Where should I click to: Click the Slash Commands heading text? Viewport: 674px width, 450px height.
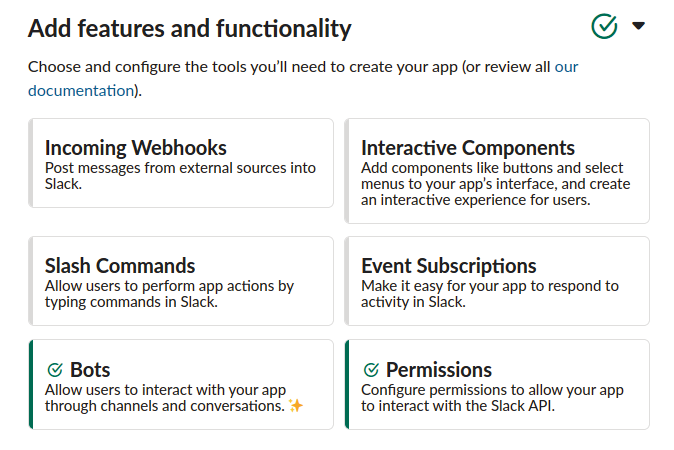[120, 266]
